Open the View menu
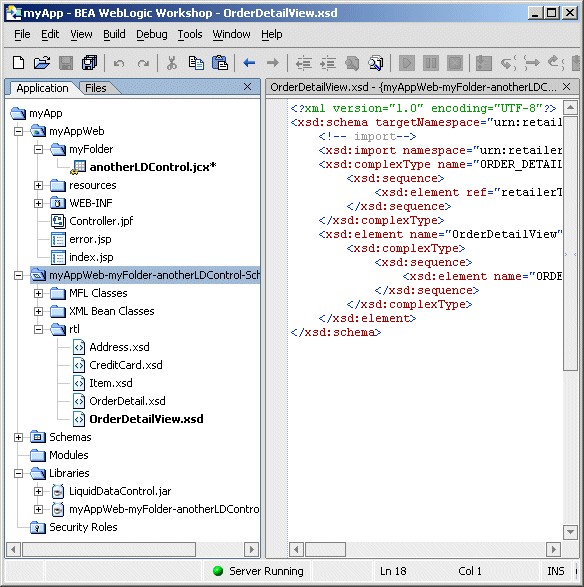This screenshot has width=584, height=587. point(81,34)
